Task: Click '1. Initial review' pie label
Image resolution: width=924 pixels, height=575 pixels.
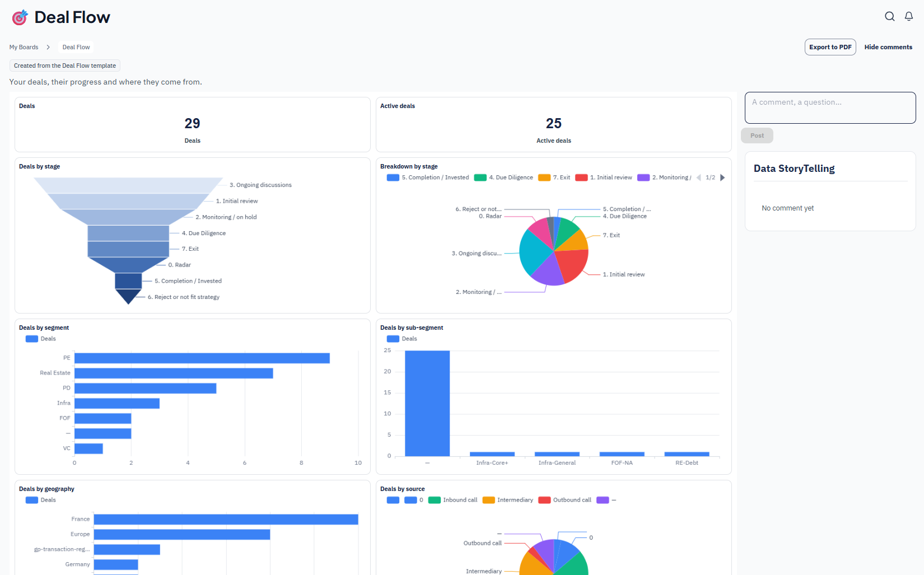Action: [x=624, y=274]
